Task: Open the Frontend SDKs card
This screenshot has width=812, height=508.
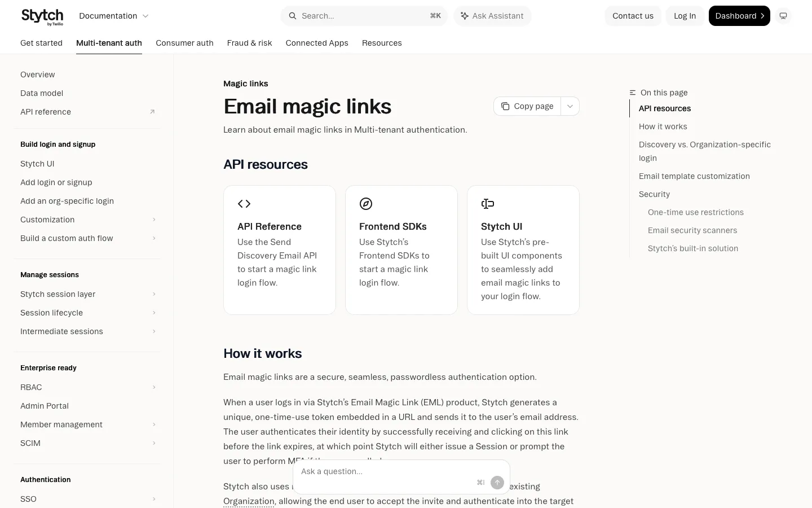Action: [x=401, y=250]
